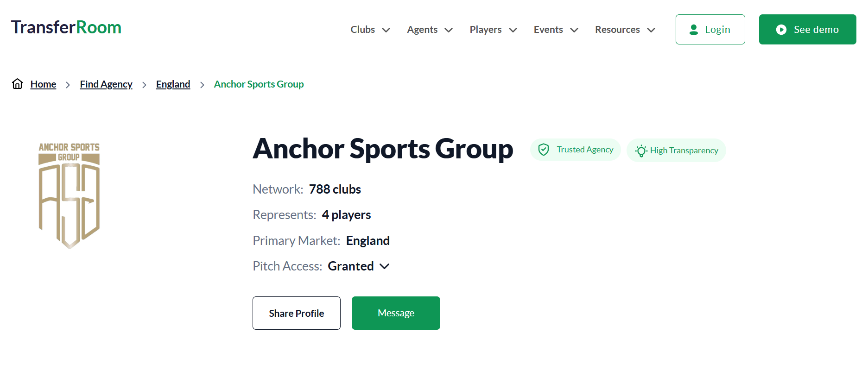Expand the Pitch Access Granted chevron
The image size is (868, 377).
point(384,266)
